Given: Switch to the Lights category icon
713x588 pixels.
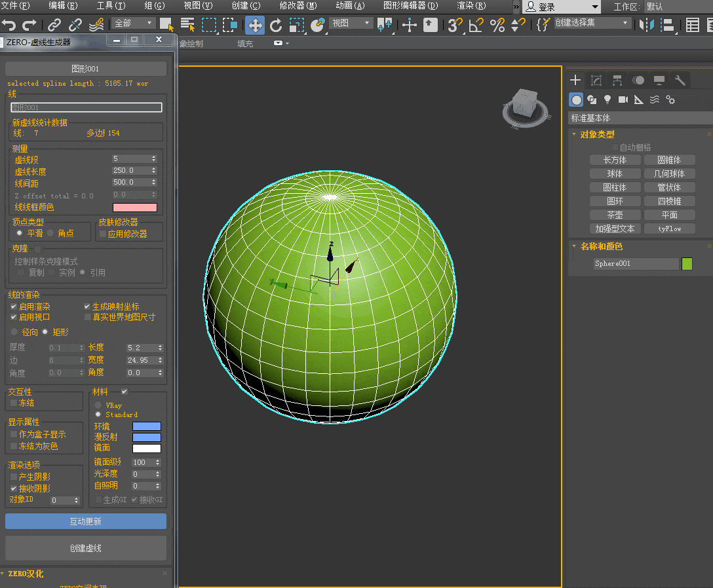Looking at the screenshot, I should tap(607, 100).
